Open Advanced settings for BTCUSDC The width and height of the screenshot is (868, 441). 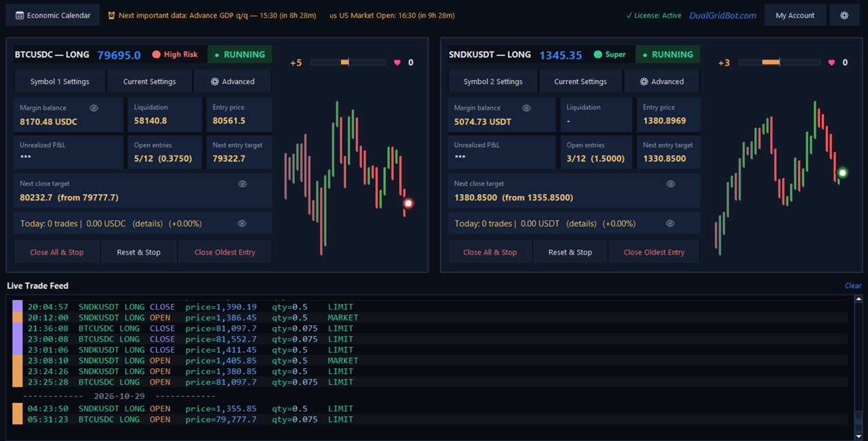tap(233, 81)
